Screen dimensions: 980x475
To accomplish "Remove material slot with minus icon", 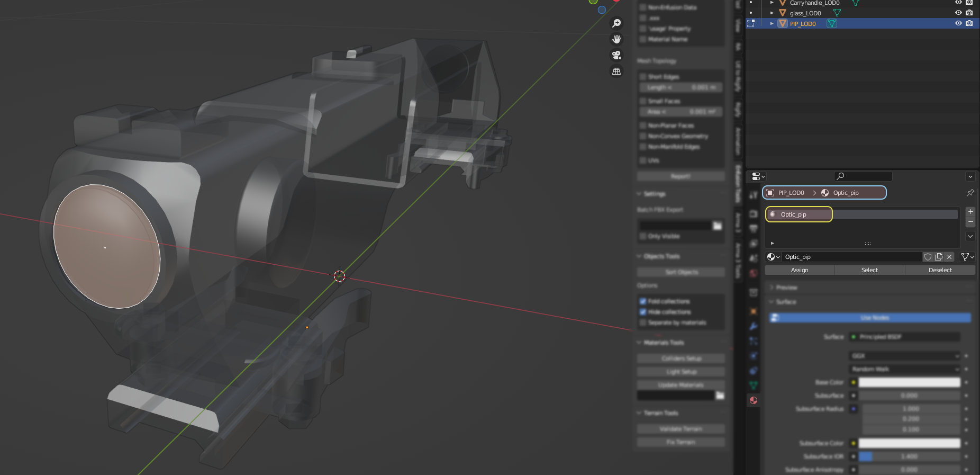I will (x=970, y=221).
